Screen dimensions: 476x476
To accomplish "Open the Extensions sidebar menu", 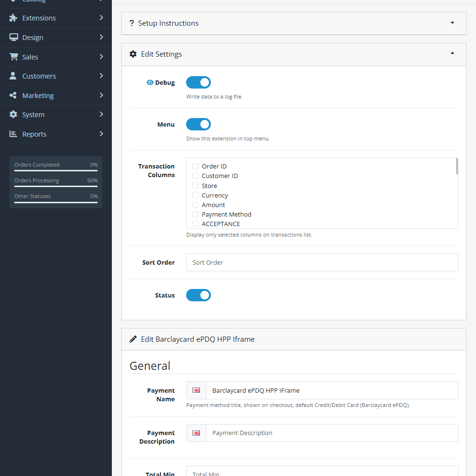I will coord(56,18).
